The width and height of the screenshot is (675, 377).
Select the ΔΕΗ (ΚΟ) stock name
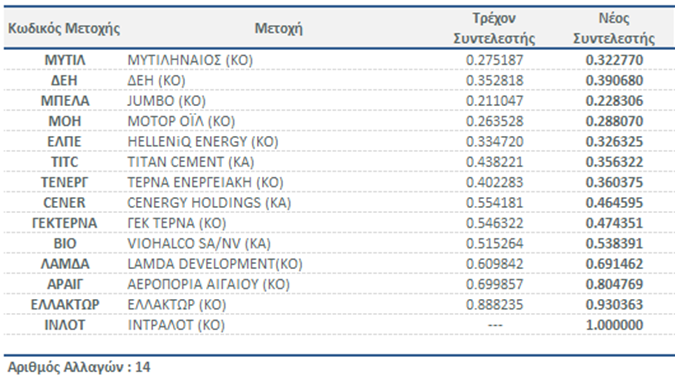coord(156,80)
